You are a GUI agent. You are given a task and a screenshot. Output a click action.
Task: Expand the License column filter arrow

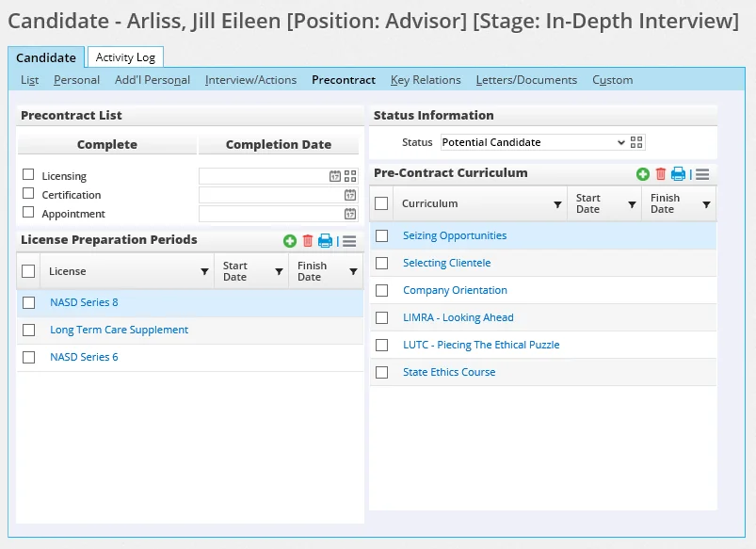[204, 272]
